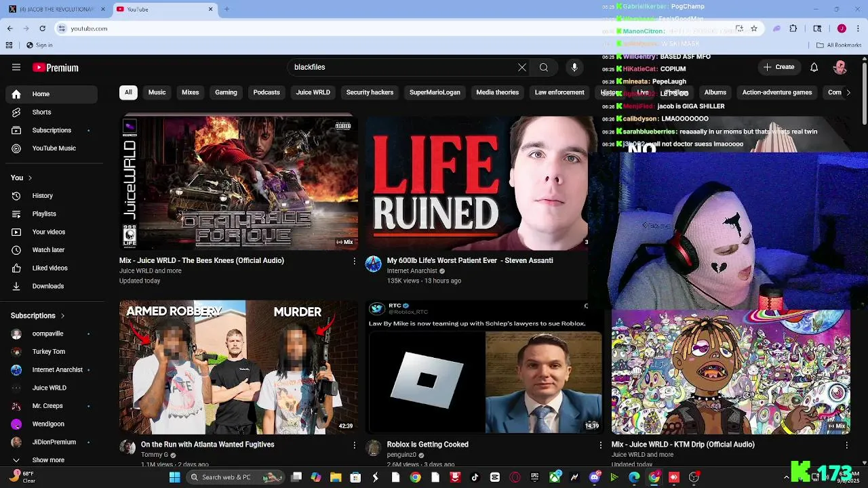This screenshot has height=488, width=868.
Task: Select the Mixes filter chip
Action: coord(191,92)
